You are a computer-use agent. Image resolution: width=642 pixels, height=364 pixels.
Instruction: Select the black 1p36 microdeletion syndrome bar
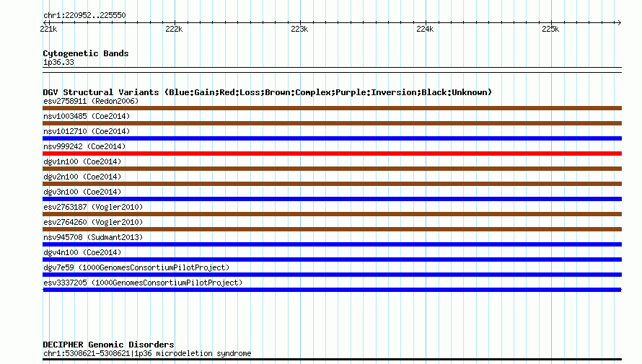coord(332,360)
